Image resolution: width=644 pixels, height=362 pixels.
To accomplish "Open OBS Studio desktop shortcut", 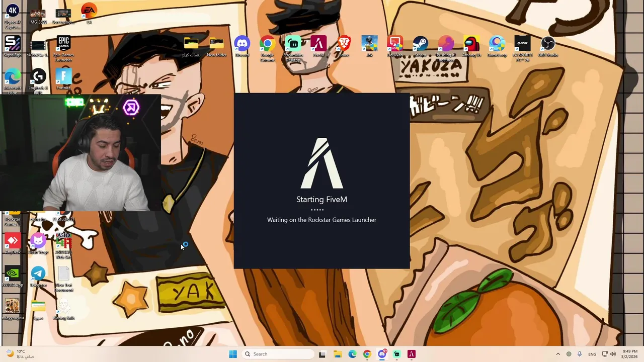I will pos(548,47).
